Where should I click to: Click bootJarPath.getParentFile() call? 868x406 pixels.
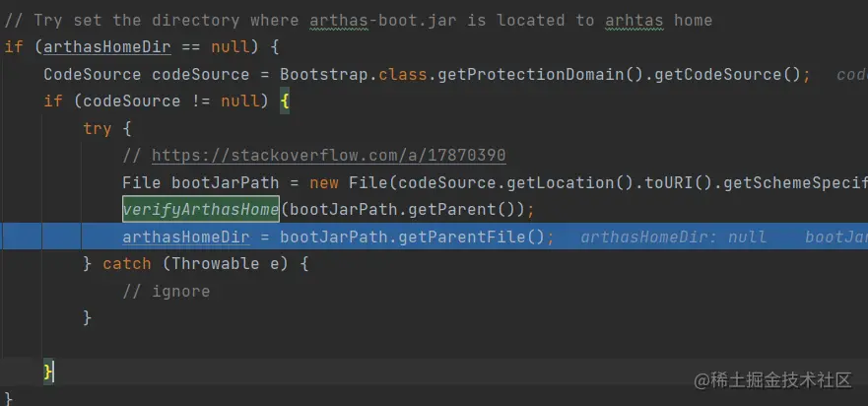pos(413,237)
